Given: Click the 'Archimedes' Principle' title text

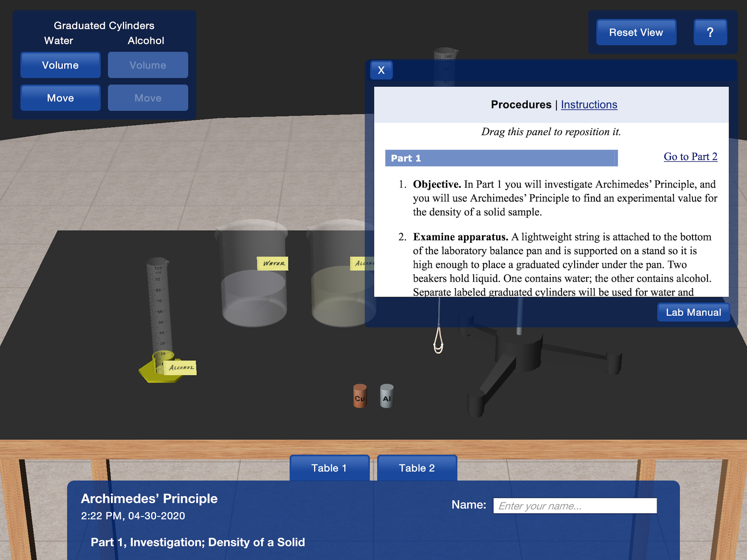Looking at the screenshot, I should click(x=149, y=499).
